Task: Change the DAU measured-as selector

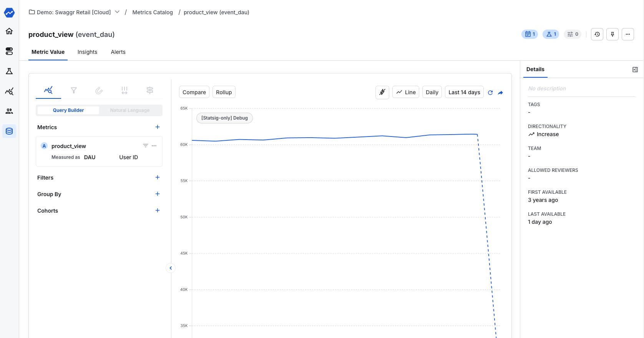Action: click(x=90, y=157)
